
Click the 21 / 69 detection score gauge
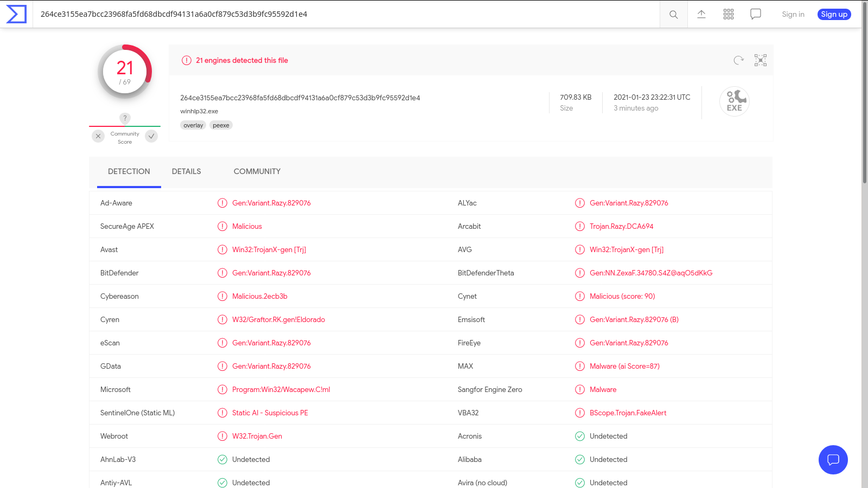click(x=125, y=72)
